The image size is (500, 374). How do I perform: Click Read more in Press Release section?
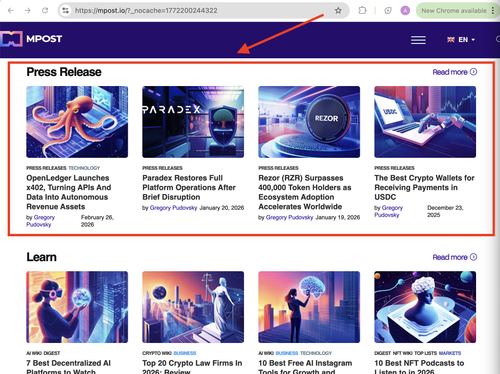(454, 72)
